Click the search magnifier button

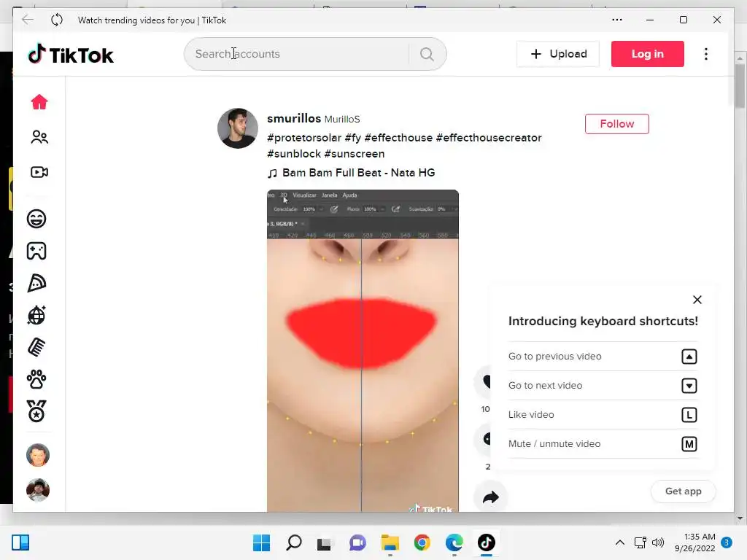click(427, 54)
